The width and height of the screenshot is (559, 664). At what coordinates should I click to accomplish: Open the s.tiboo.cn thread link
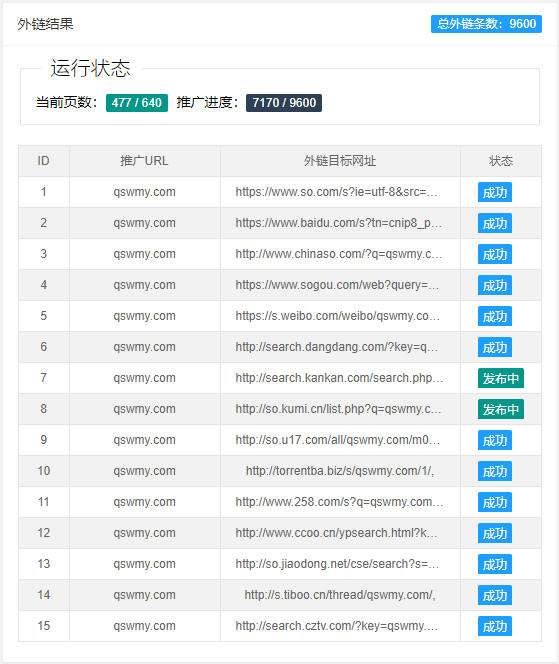pyautogui.click(x=340, y=595)
